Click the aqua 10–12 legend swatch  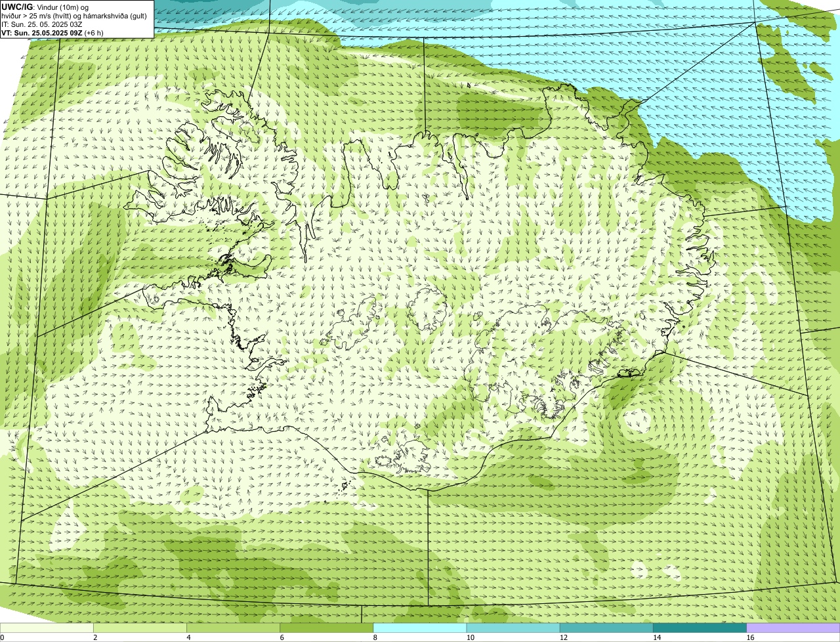[x=513, y=628]
